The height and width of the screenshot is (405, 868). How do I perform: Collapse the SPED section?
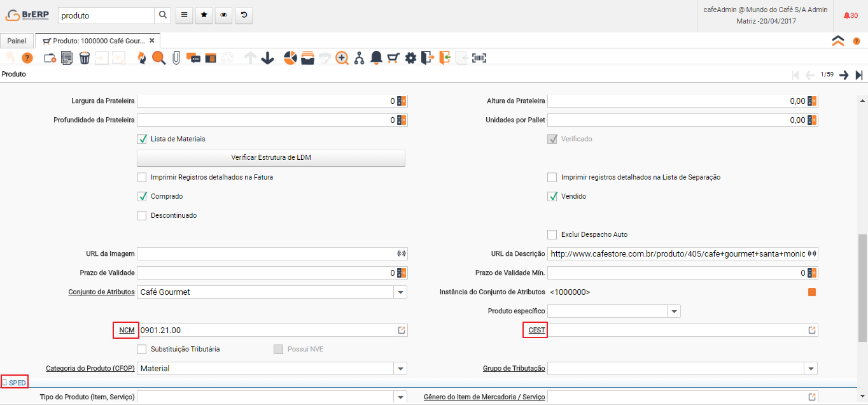click(14, 383)
